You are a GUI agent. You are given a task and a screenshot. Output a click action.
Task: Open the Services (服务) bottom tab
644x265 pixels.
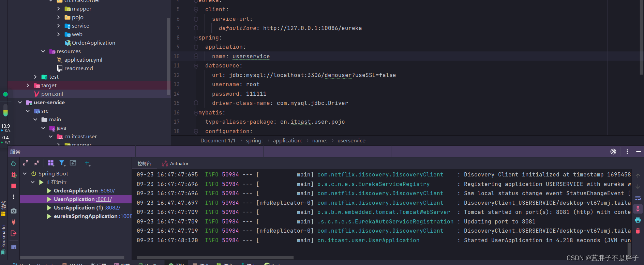[177, 264]
